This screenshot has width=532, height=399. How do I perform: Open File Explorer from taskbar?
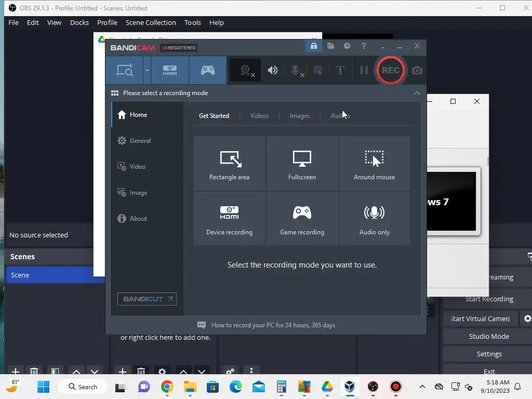[190, 387]
